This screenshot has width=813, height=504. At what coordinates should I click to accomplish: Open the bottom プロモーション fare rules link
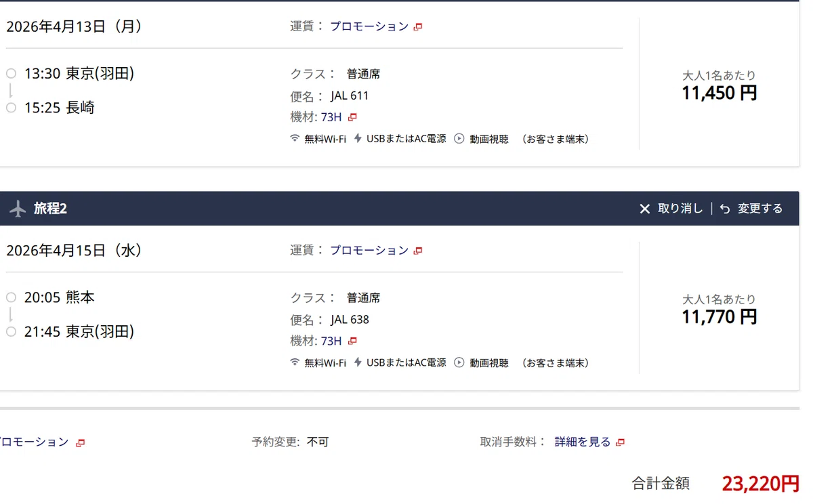coord(34,442)
